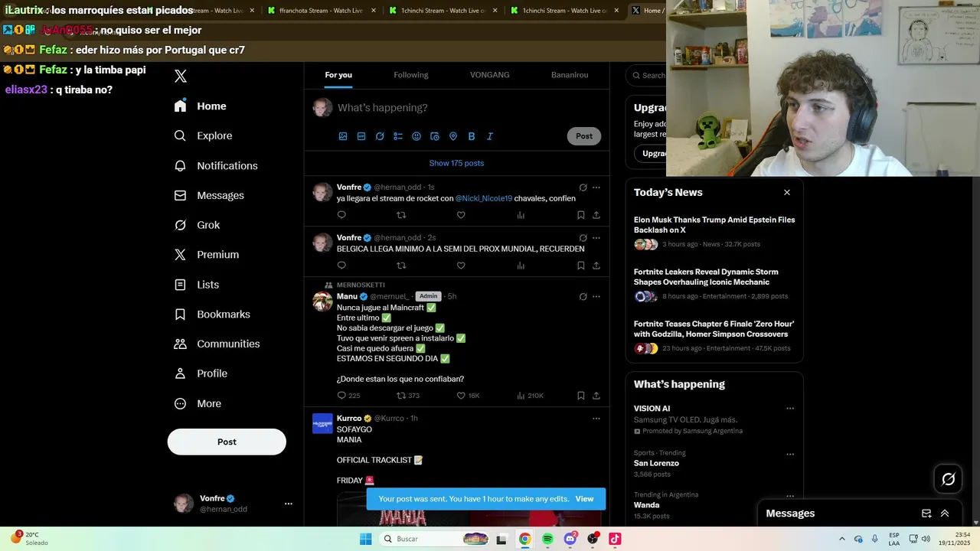
Task: Open Lists in the sidebar
Action: 197,285
